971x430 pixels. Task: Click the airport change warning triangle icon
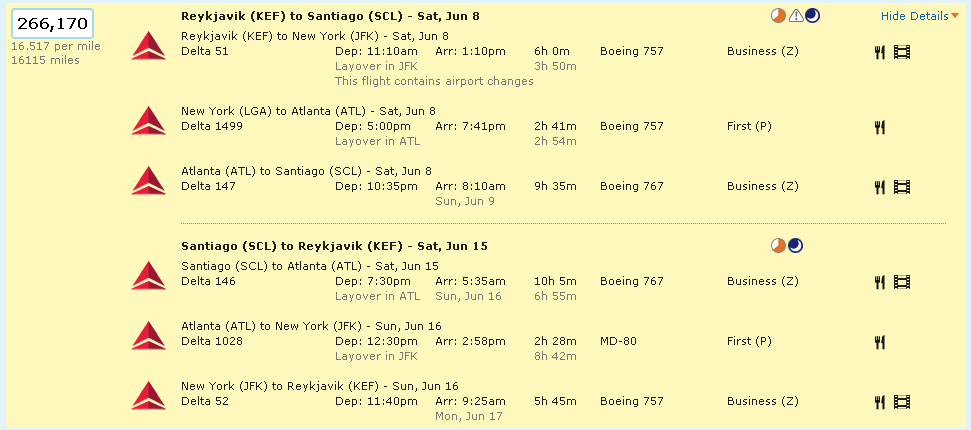[796, 16]
